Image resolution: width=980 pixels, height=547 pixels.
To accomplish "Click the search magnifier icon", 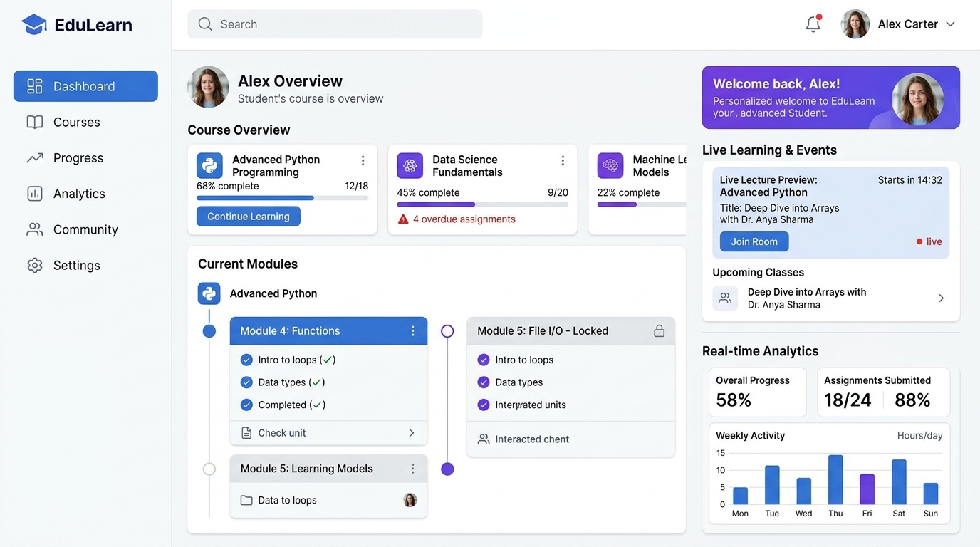I will click(205, 24).
